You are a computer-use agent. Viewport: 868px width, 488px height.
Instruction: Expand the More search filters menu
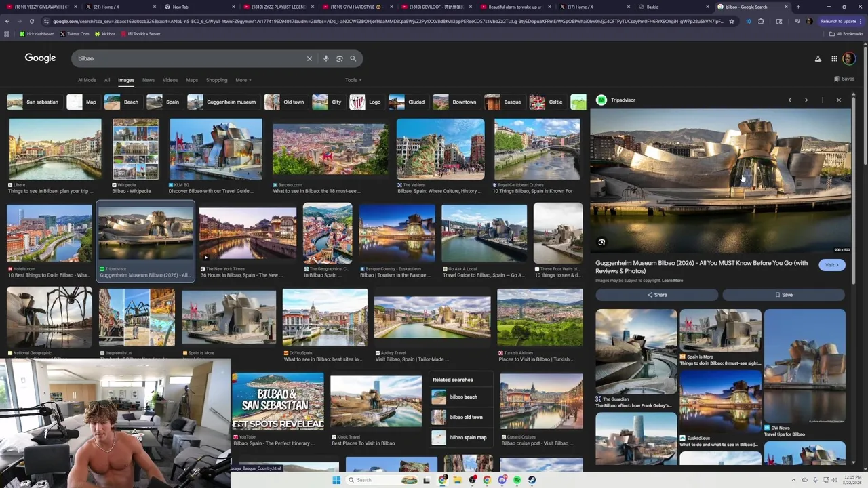[243, 80]
